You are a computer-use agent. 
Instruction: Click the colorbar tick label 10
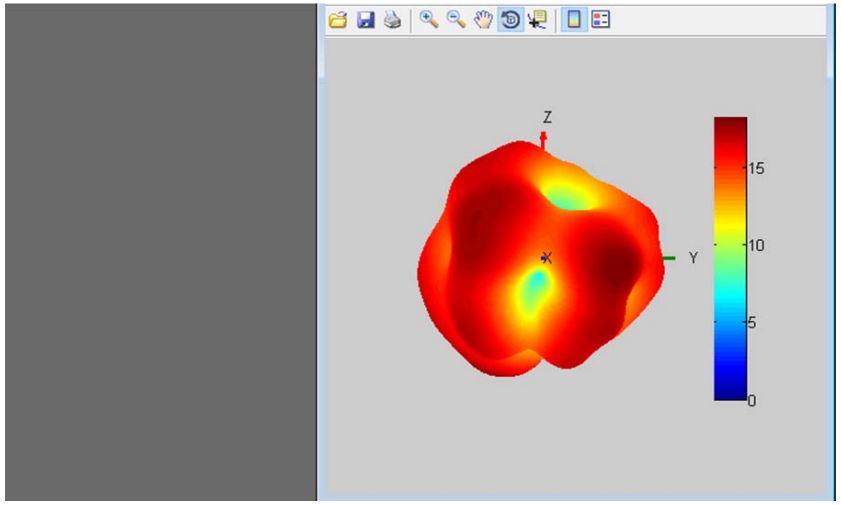[756, 246]
